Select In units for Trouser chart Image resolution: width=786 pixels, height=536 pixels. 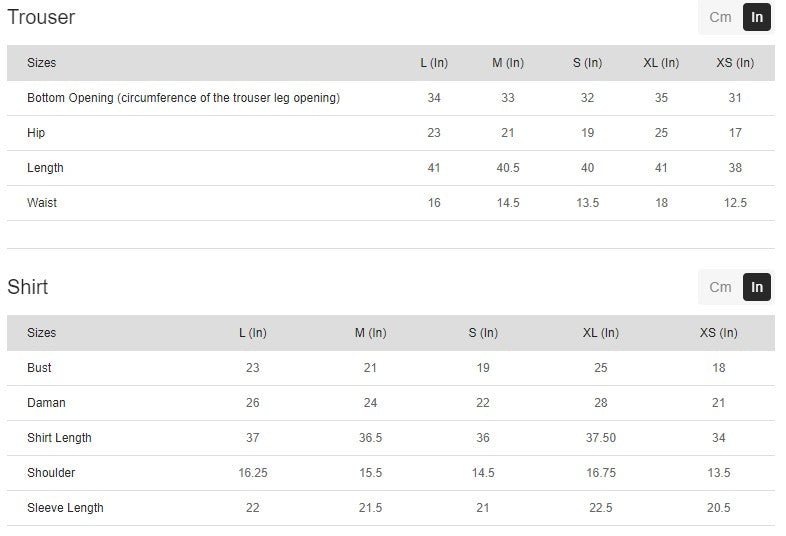[757, 17]
